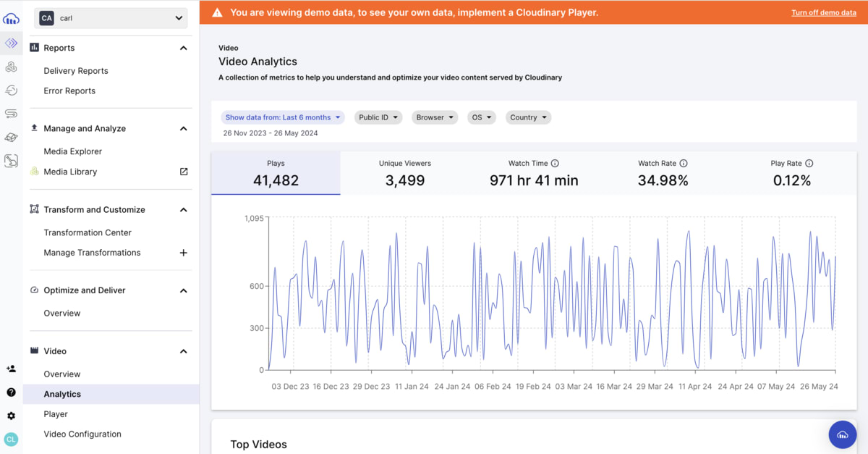Click the Manage and Analyze upload icon

[34, 128]
